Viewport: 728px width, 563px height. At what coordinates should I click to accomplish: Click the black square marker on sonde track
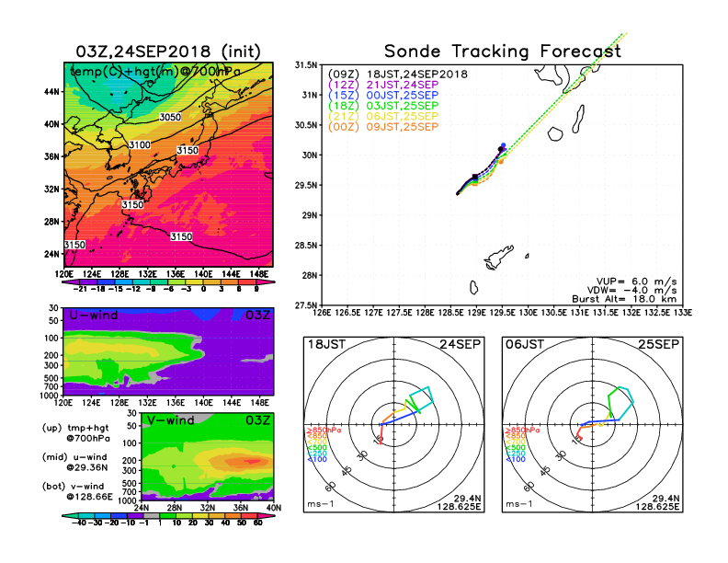474,177
